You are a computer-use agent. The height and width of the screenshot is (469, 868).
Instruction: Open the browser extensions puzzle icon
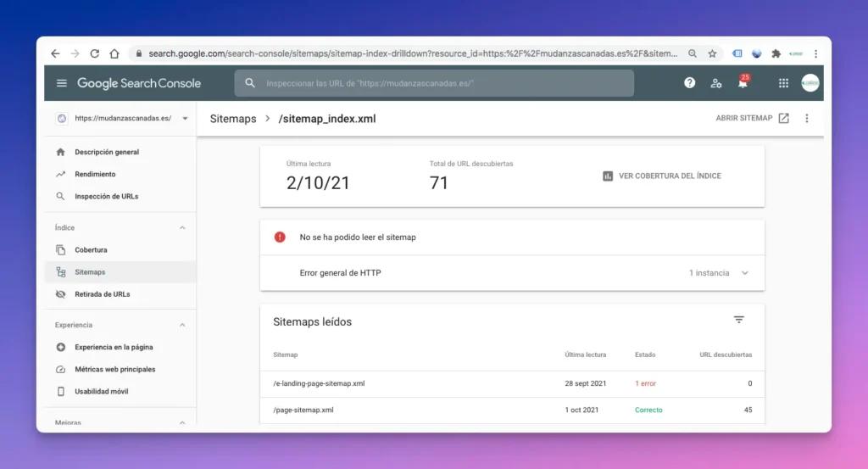(776, 53)
